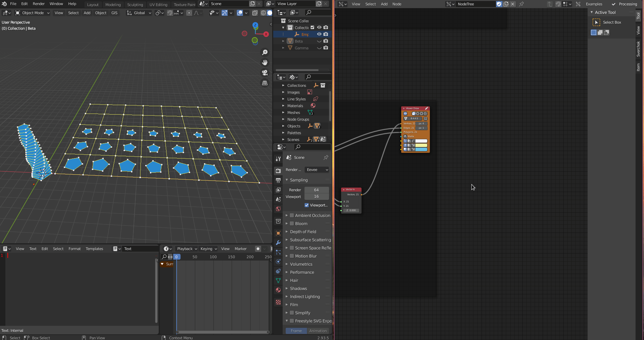
Task: Open the Global transform orientation dropdown
Action: tap(139, 13)
